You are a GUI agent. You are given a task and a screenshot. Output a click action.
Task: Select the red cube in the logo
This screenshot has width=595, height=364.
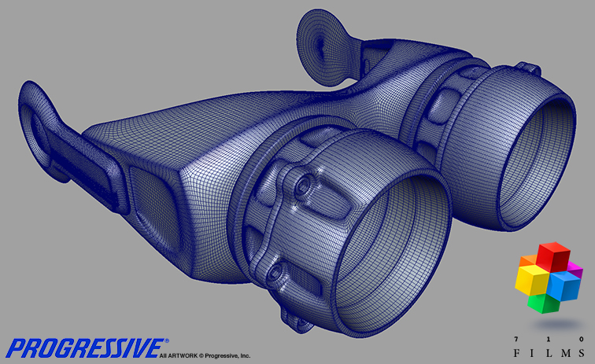point(555,257)
